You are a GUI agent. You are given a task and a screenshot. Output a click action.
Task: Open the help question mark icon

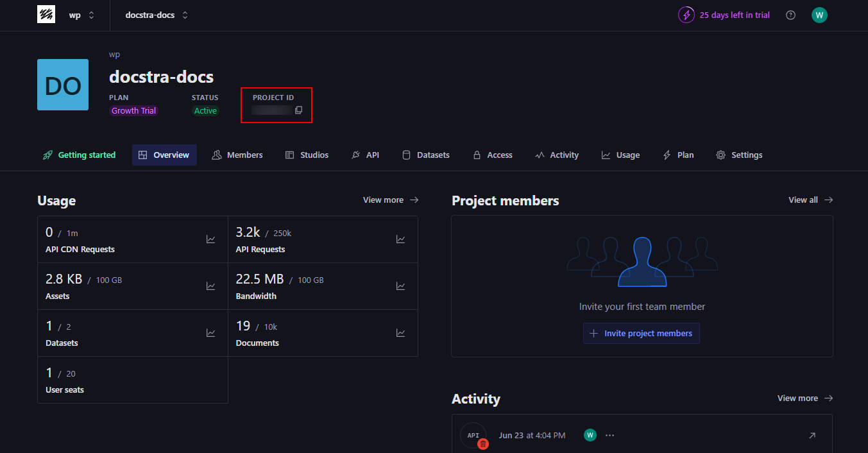point(790,15)
